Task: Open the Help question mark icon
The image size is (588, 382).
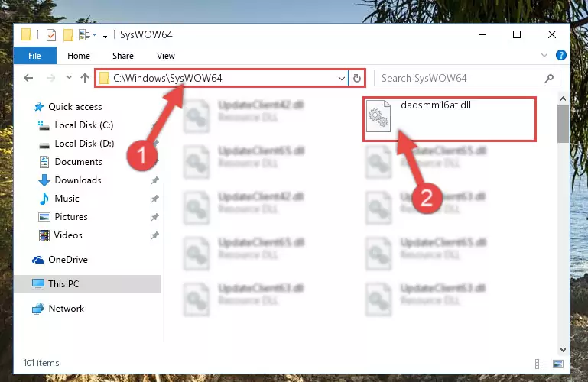Action: [x=560, y=56]
